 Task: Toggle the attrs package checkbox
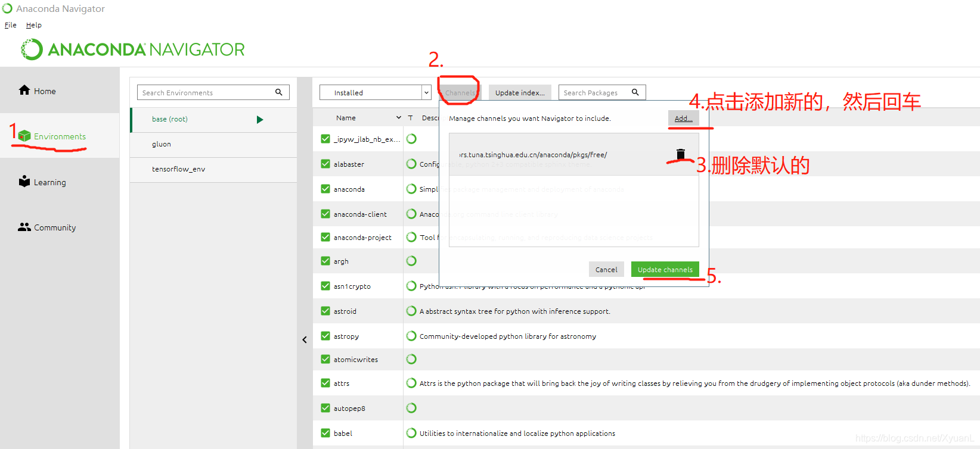click(325, 383)
